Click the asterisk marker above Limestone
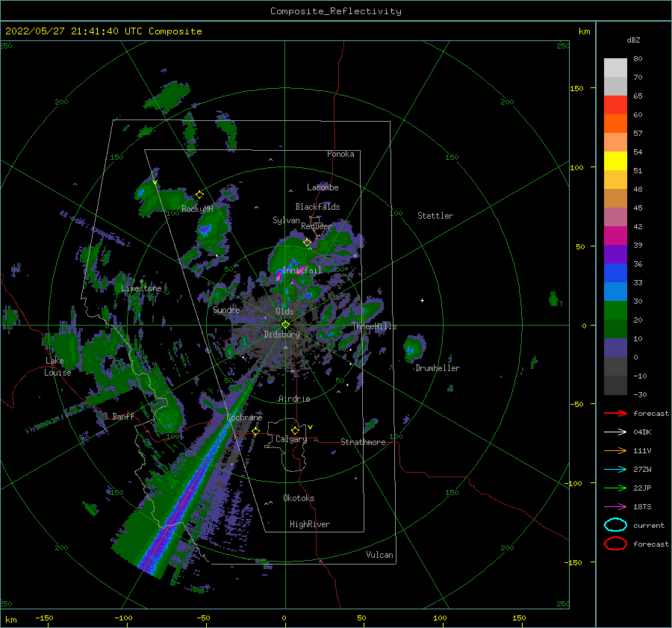This screenshot has width=672, height=628. click(x=141, y=282)
